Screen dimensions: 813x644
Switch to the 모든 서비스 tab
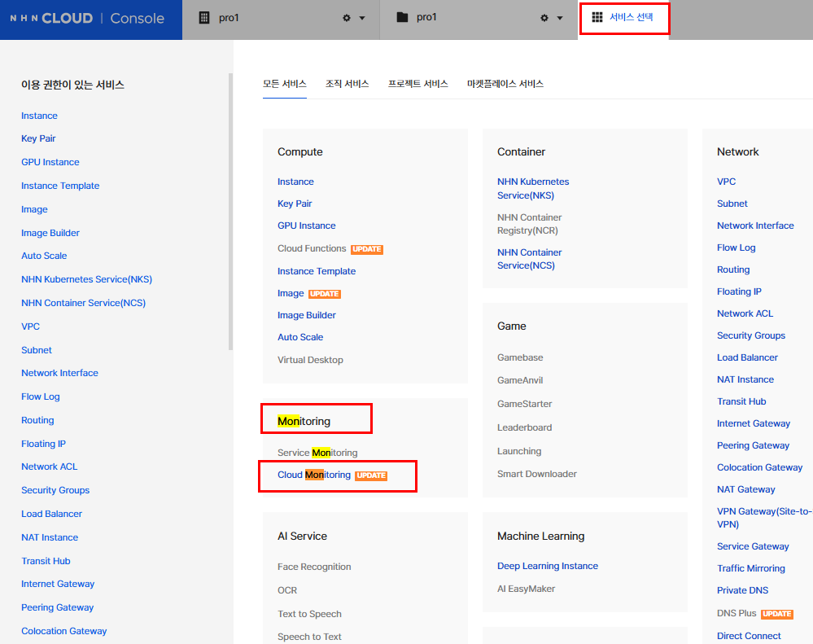tap(285, 84)
